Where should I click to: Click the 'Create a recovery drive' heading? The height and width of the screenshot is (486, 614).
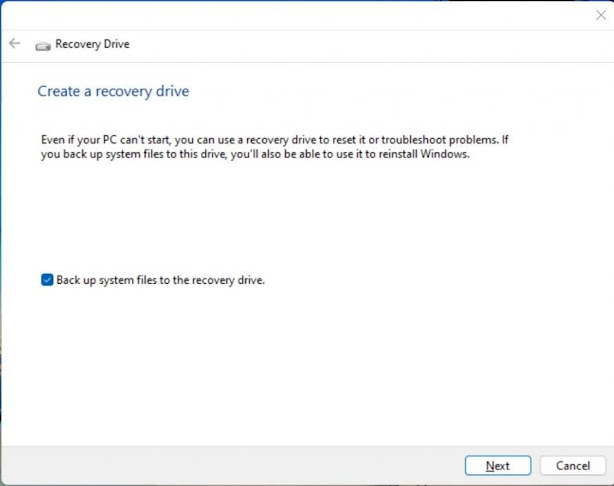click(x=113, y=91)
